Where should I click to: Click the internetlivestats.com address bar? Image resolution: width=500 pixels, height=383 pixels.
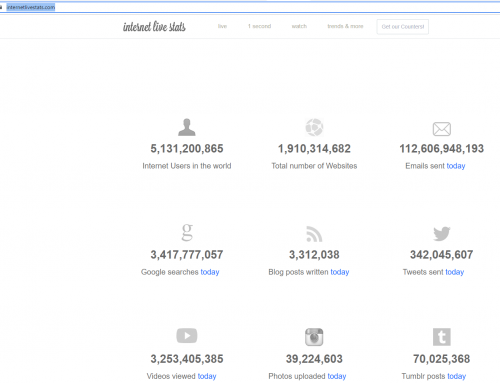[250, 7]
